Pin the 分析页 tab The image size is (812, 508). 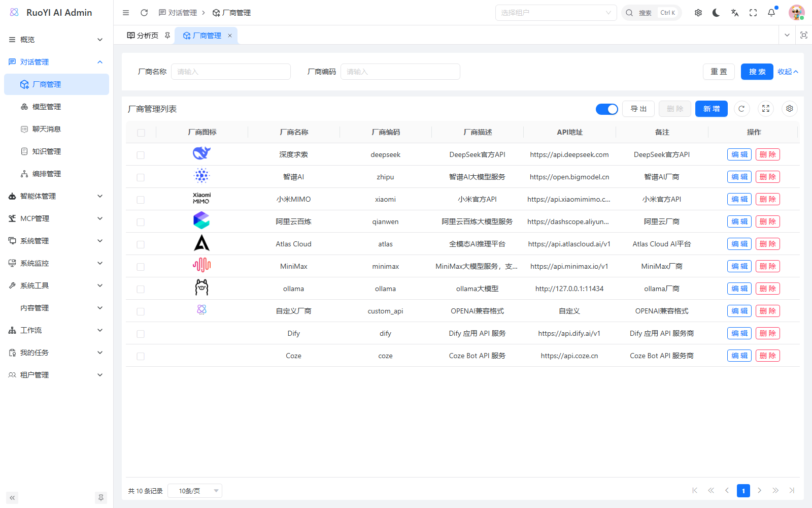pos(167,36)
